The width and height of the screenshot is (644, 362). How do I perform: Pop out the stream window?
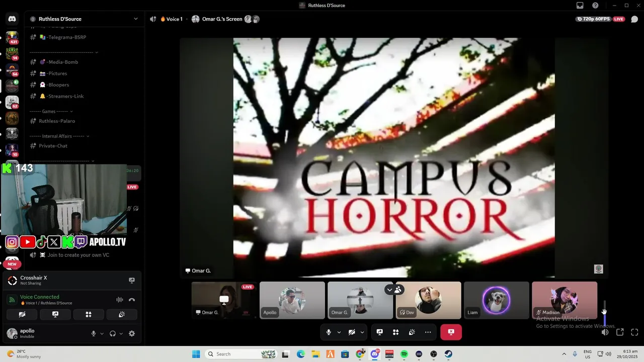click(x=620, y=332)
